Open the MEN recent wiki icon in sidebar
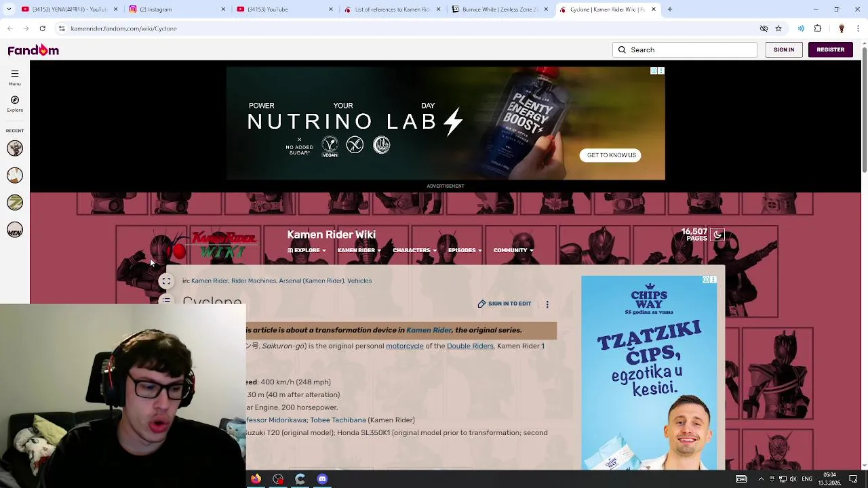Viewport: 868px width, 488px height. pos(14,230)
